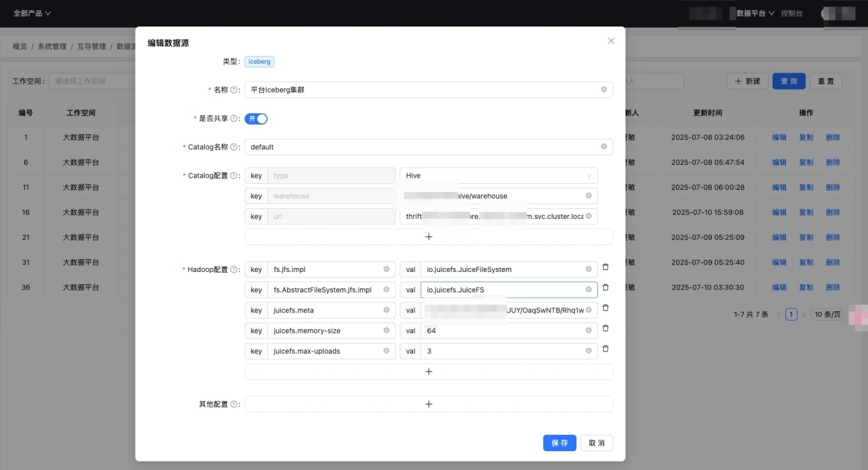The width and height of the screenshot is (868, 470).
Task: Add a row under 其他配置
Action: pos(429,404)
